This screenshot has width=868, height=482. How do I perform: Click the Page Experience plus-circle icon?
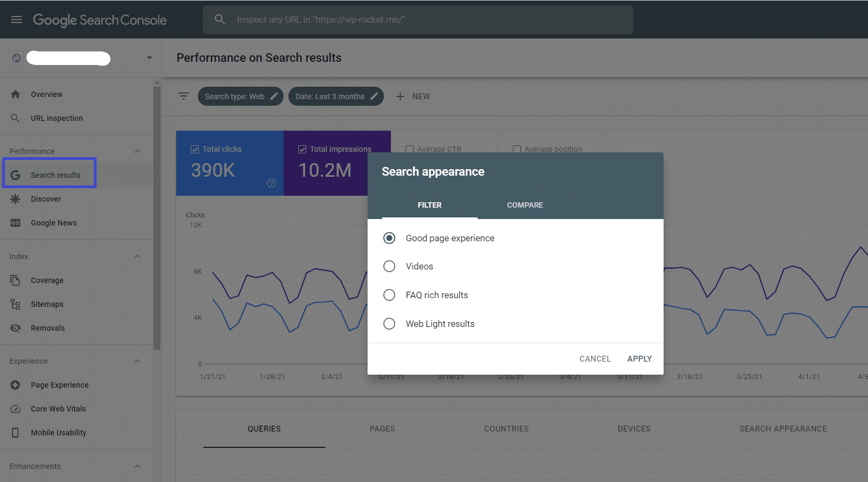pyautogui.click(x=15, y=385)
